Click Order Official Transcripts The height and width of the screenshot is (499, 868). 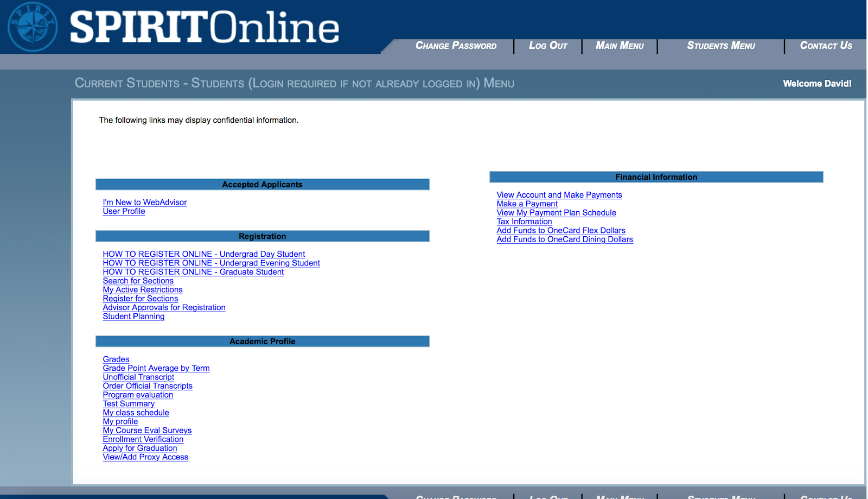click(x=148, y=386)
